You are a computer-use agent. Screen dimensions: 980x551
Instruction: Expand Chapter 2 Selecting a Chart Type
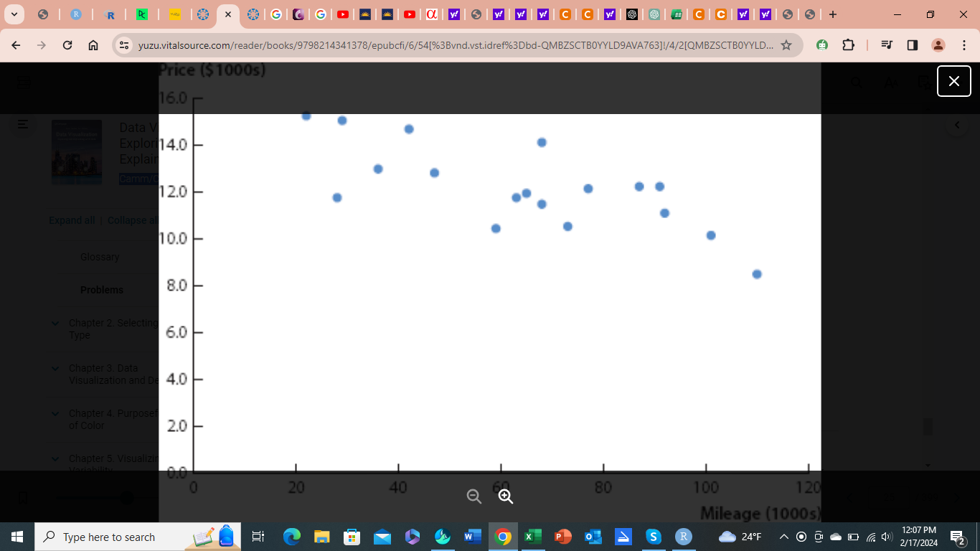coord(55,323)
